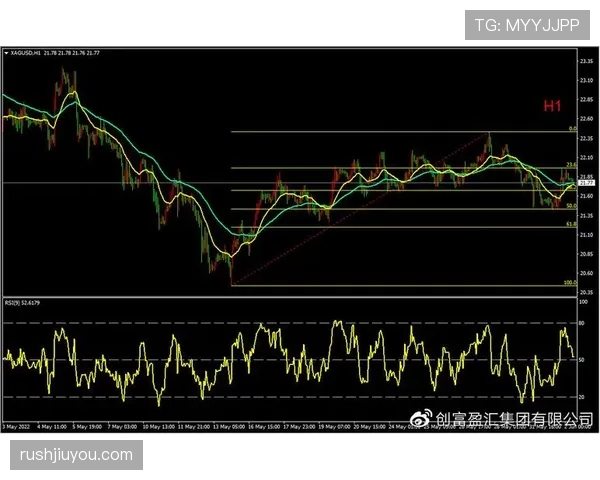Click the 7 May 03:00 time label
Screen dimensions: 600x480
tap(122, 427)
